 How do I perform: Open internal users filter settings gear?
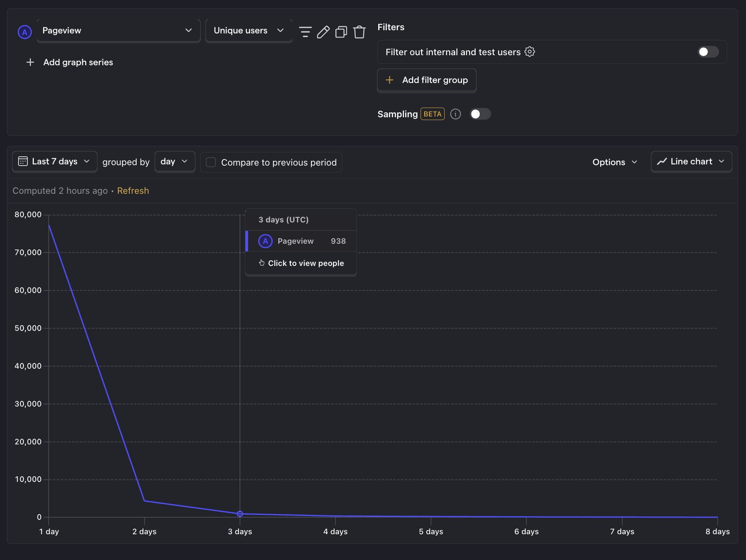click(530, 52)
